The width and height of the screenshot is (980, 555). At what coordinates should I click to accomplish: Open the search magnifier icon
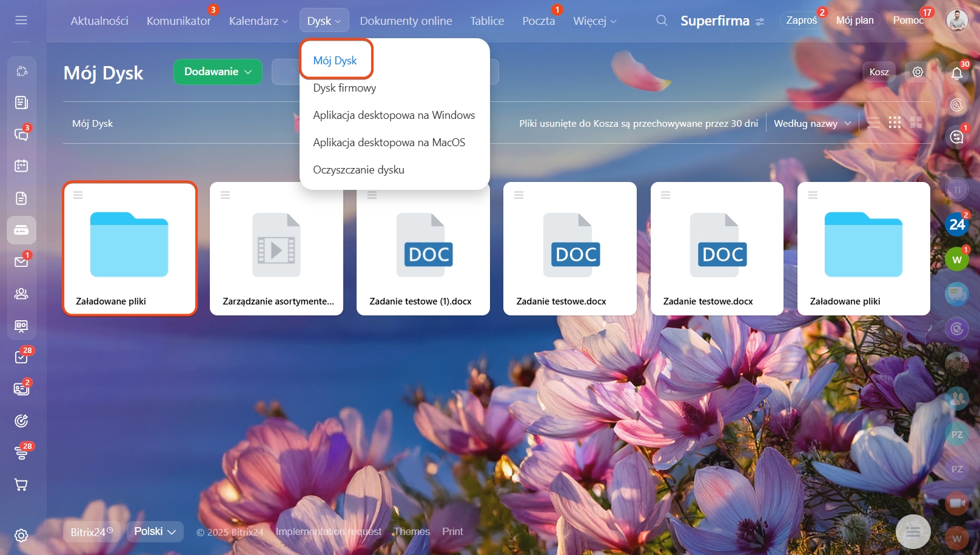coord(662,21)
